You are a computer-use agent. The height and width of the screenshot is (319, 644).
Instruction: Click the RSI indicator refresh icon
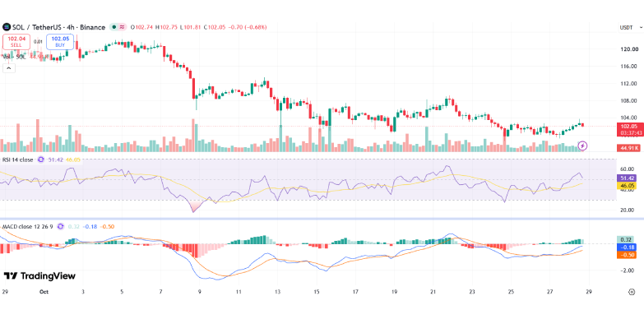[x=40, y=159]
